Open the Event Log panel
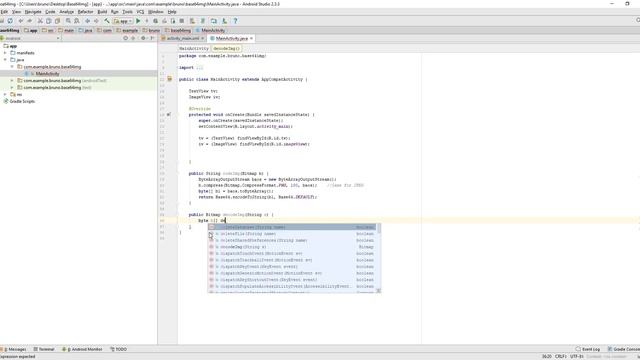 (x=588, y=349)
